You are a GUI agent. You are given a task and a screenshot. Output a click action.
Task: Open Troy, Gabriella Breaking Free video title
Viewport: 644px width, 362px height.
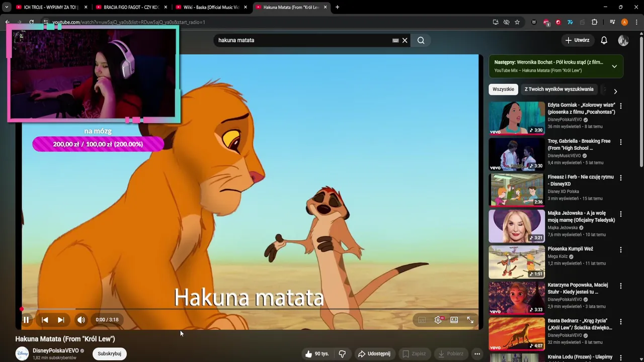579,145
